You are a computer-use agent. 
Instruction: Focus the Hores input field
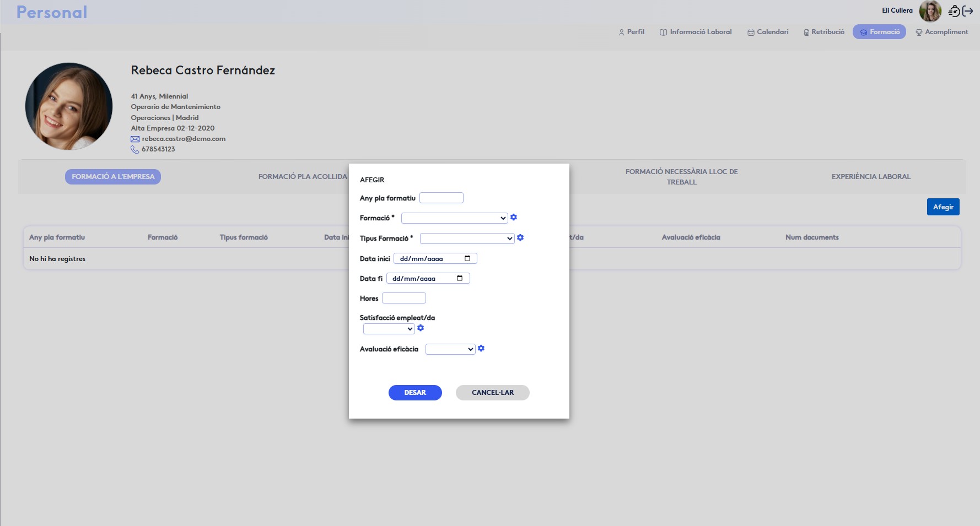(403, 298)
